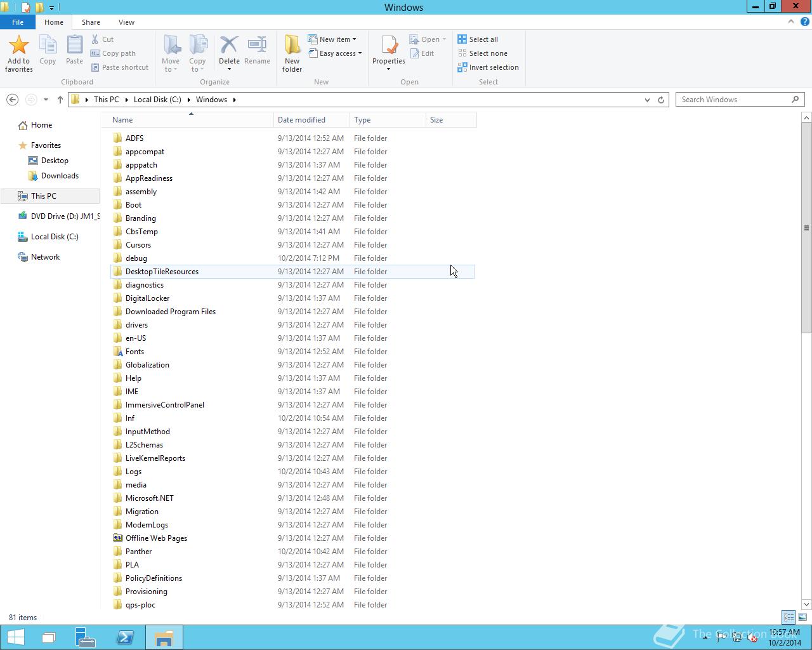Switch to the Share ribbon tab
Screen dimensions: 812x650
[x=91, y=22]
